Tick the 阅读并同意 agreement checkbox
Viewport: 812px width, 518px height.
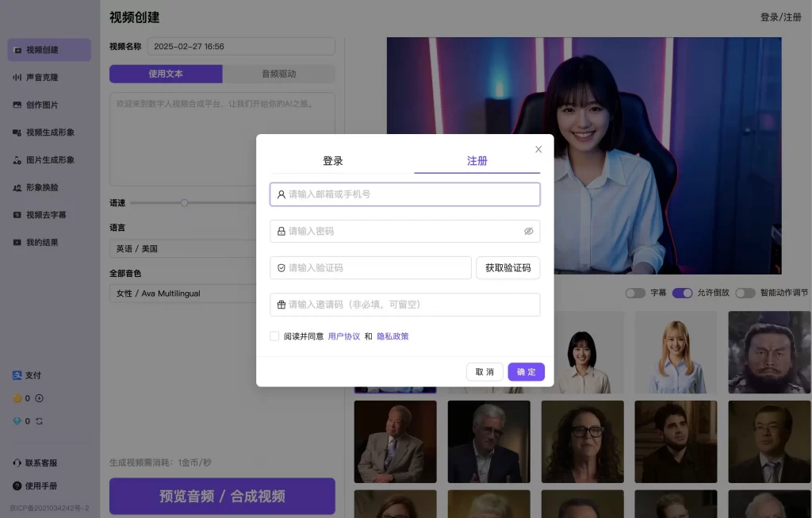coord(274,336)
